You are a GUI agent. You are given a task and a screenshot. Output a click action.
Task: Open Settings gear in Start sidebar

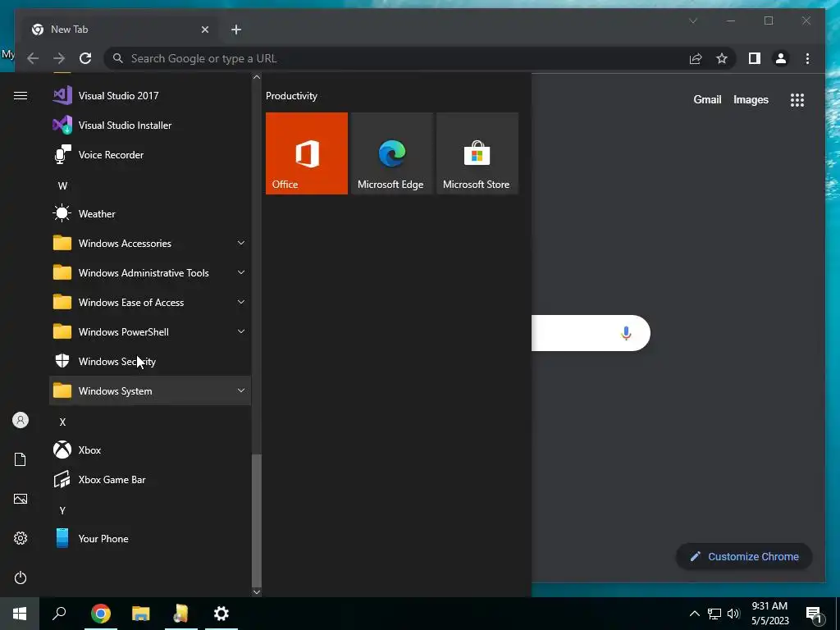click(x=21, y=538)
